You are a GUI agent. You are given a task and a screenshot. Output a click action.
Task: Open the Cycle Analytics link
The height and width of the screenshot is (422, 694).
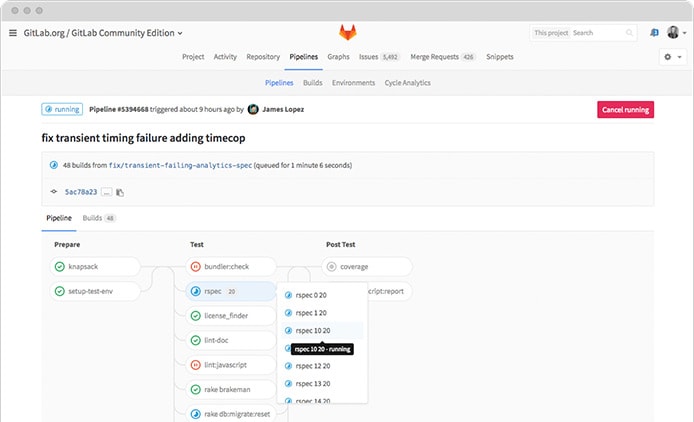(407, 83)
